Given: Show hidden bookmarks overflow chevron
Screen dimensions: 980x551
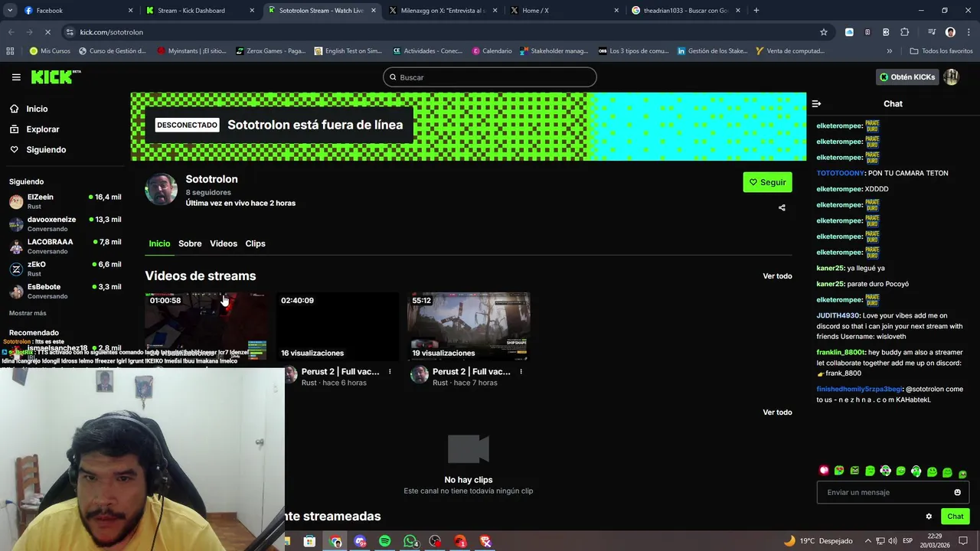Looking at the screenshot, I should coord(890,51).
